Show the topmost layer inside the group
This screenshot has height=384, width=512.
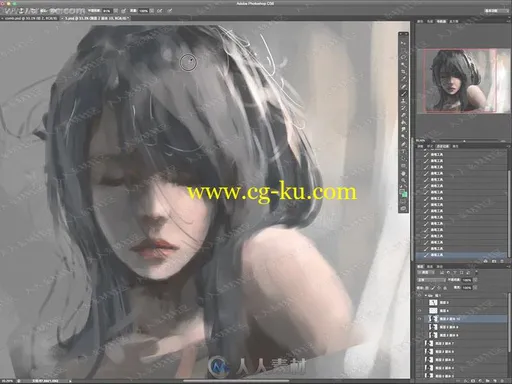click(419, 302)
